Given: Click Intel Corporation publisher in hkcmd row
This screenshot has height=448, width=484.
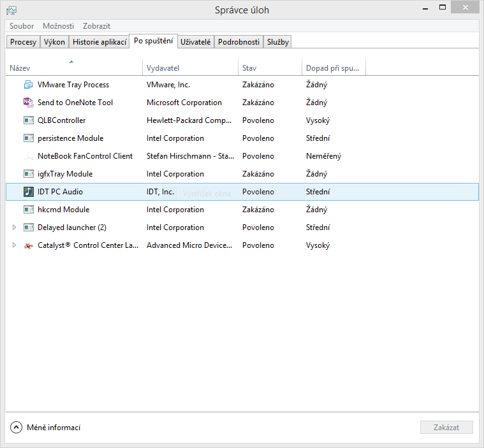Looking at the screenshot, I should 175,210.
